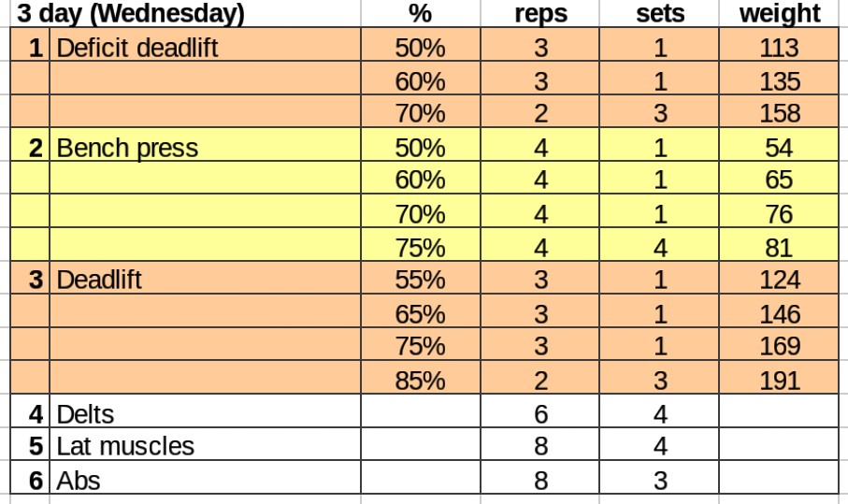The width and height of the screenshot is (848, 504).
Task: Select the weight cell showing 113
Action: (779, 49)
